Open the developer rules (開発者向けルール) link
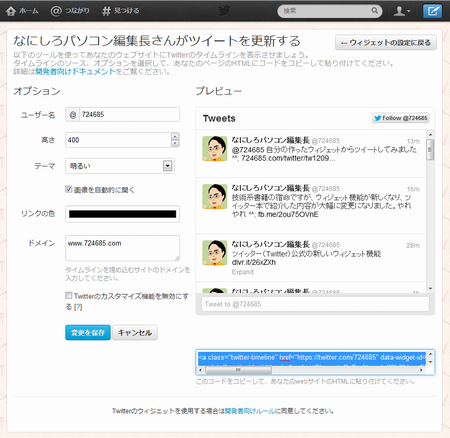 pyautogui.click(x=250, y=411)
